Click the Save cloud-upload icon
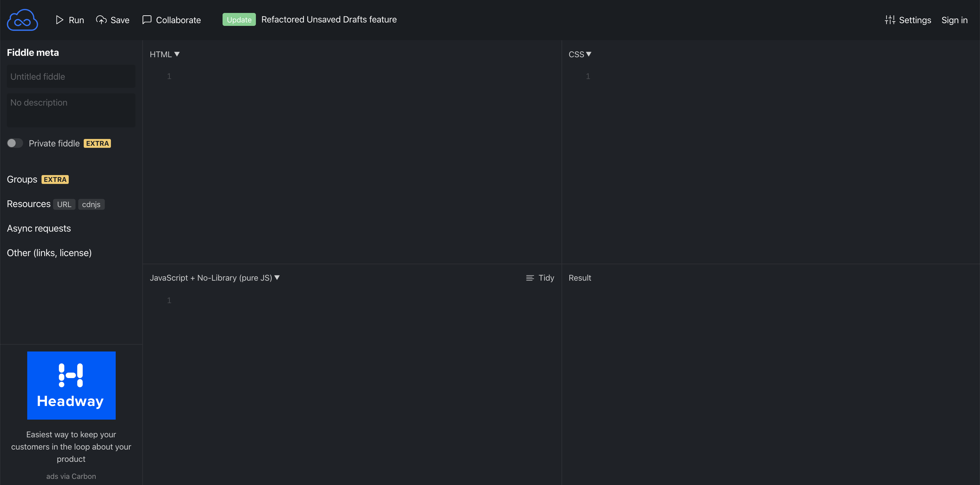The image size is (980, 485). tap(101, 20)
